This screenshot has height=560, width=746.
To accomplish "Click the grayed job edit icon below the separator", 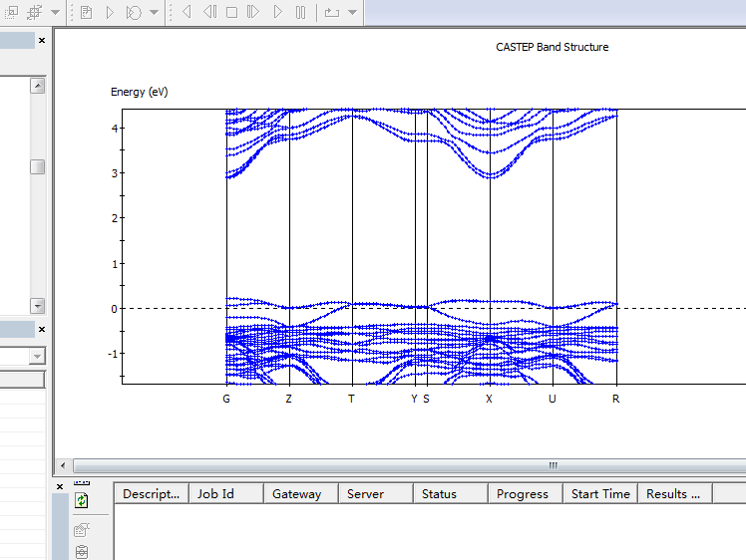I will tap(82, 529).
